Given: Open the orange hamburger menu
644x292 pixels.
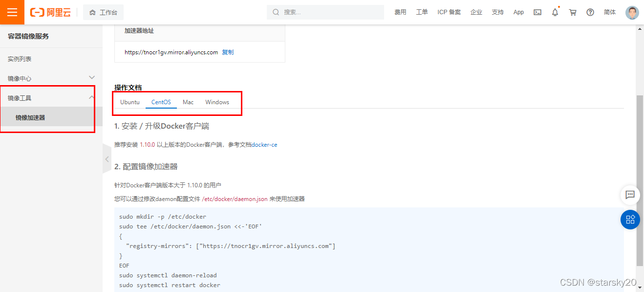Looking at the screenshot, I should tap(12, 12).
